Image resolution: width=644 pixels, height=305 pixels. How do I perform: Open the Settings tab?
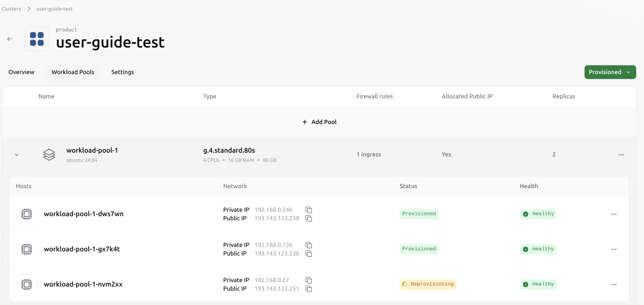123,72
